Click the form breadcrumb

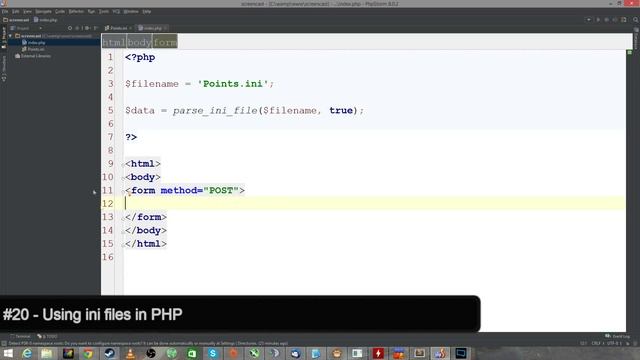coord(165,42)
